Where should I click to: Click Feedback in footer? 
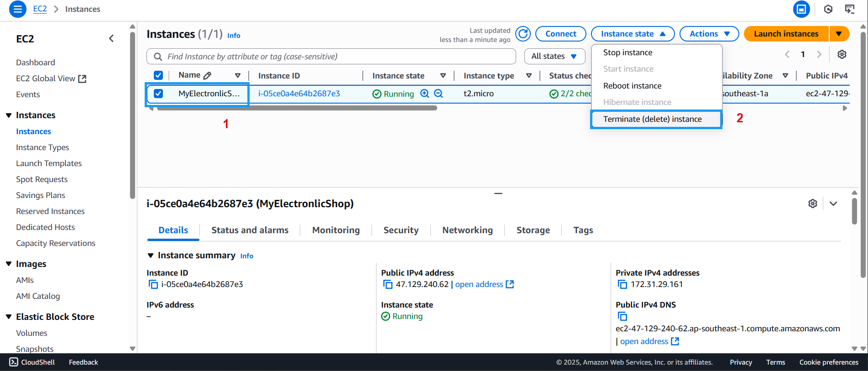pos(84,362)
